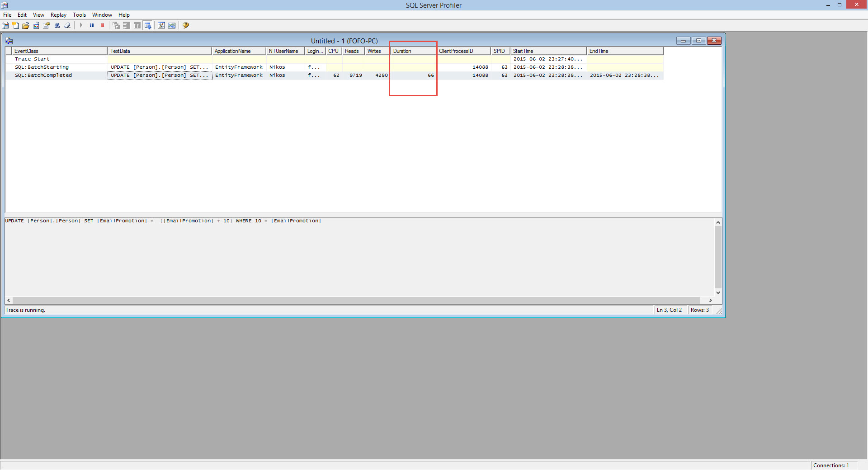
Task: Open trace Properties toolbar icon
Action: (47, 25)
